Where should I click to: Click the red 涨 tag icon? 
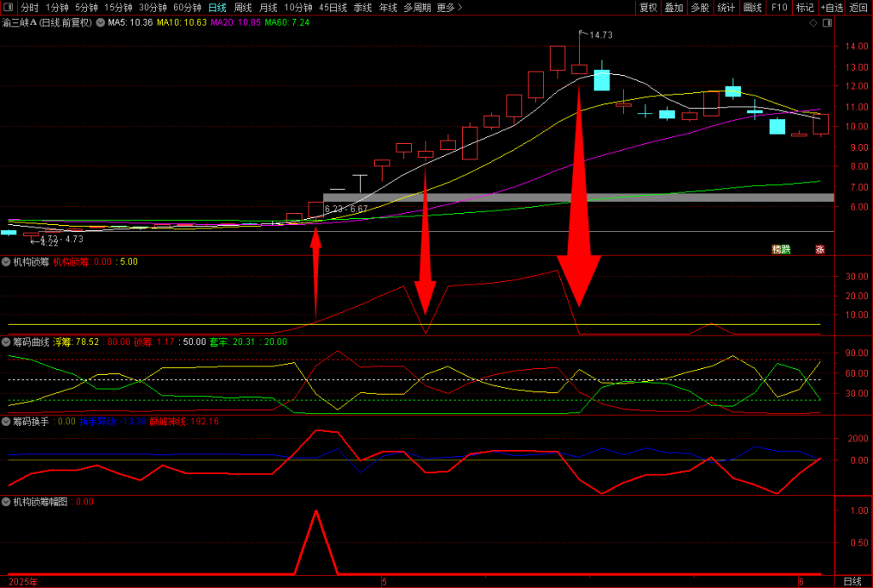pos(820,250)
